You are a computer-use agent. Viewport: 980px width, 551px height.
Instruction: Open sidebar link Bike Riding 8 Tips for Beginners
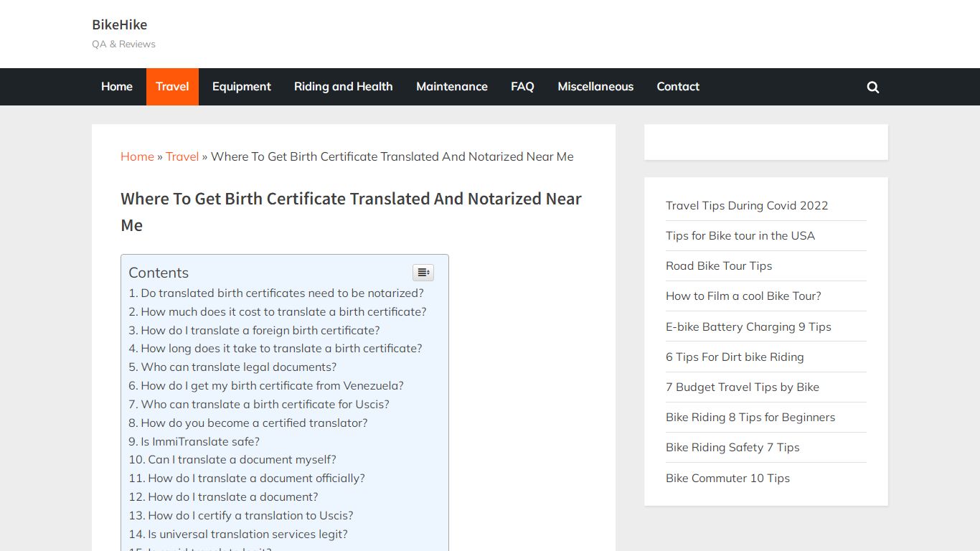pyautogui.click(x=750, y=417)
